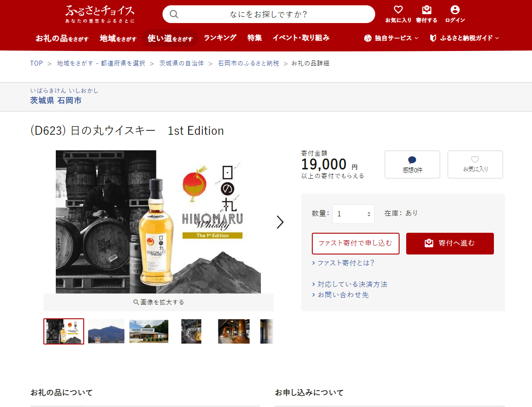Open 地域をさがす - 都道府県を選択 breadcrumb

pyautogui.click(x=101, y=63)
